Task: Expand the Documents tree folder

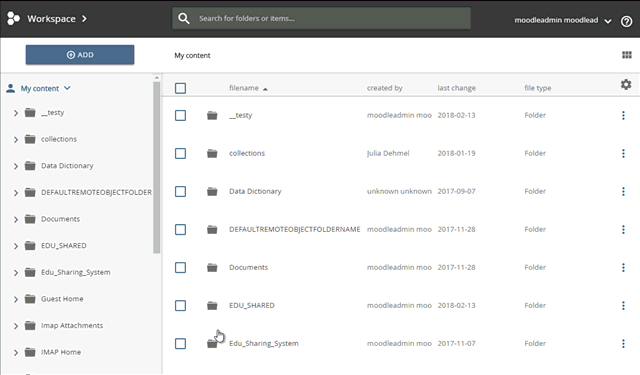Action: tap(16, 220)
